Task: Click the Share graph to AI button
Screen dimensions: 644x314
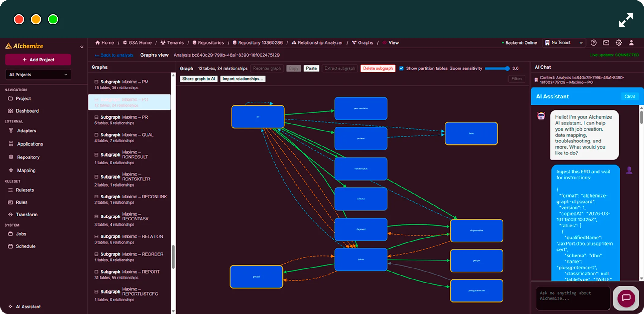Action: pos(199,79)
